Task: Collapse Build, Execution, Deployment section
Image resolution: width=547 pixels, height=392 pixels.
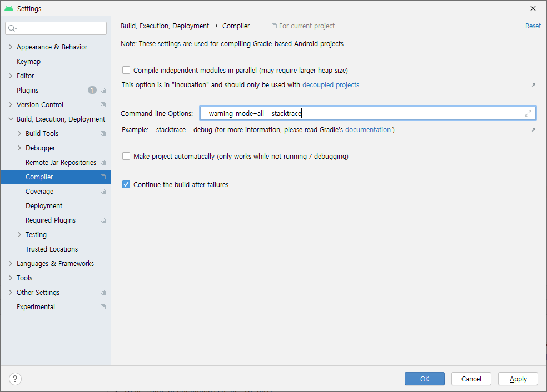Action: pyautogui.click(x=11, y=119)
